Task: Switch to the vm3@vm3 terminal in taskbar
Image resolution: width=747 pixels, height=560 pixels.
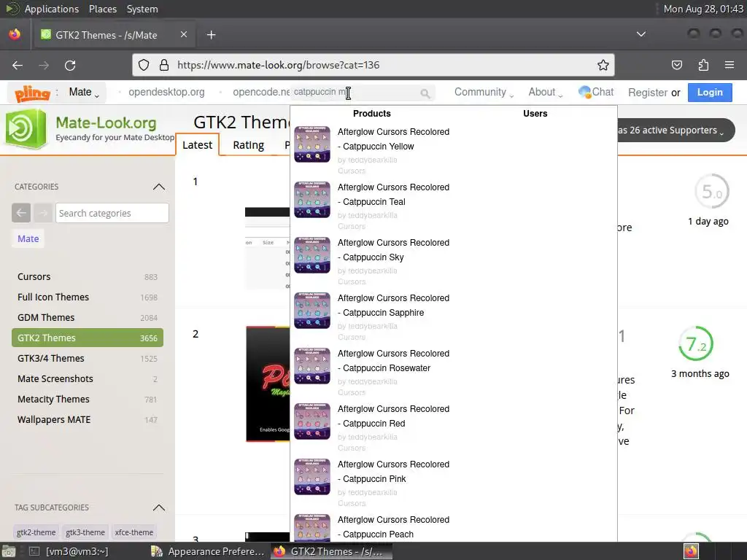Action: pyautogui.click(x=69, y=551)
